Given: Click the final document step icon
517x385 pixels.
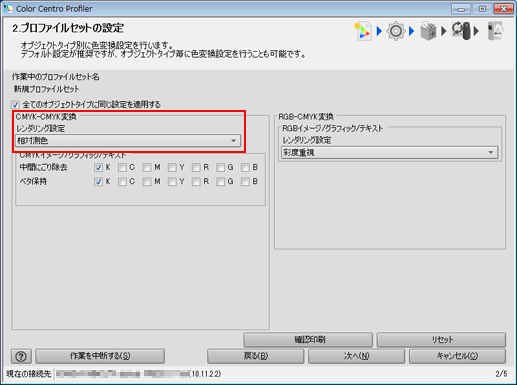Looking at the screenshot, I should [495, 31].
